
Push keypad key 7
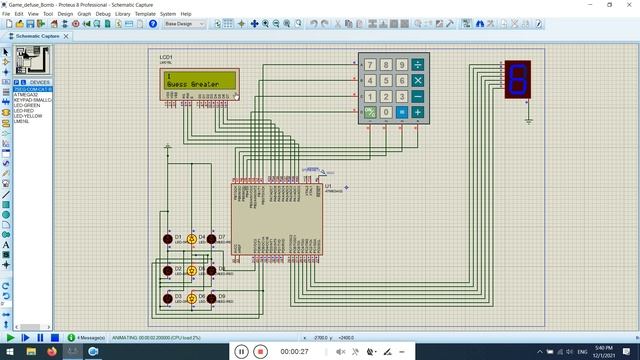[x=370, y=64]
